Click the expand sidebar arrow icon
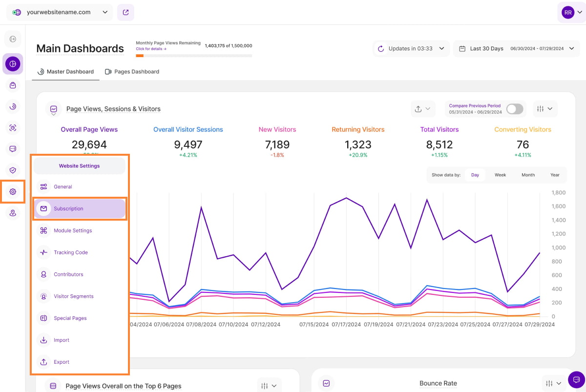Viewport: 586px width, 392px height. point(13,39)
